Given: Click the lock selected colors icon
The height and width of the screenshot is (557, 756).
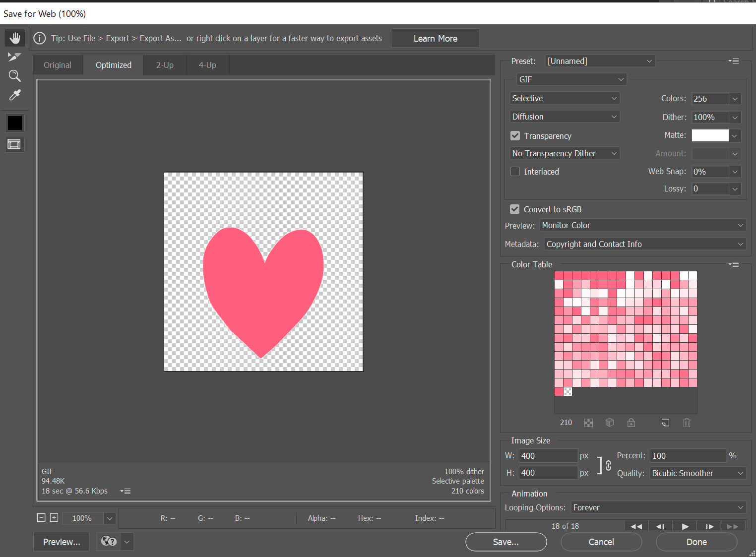Looking at the screenshot, I should point(631,423).
